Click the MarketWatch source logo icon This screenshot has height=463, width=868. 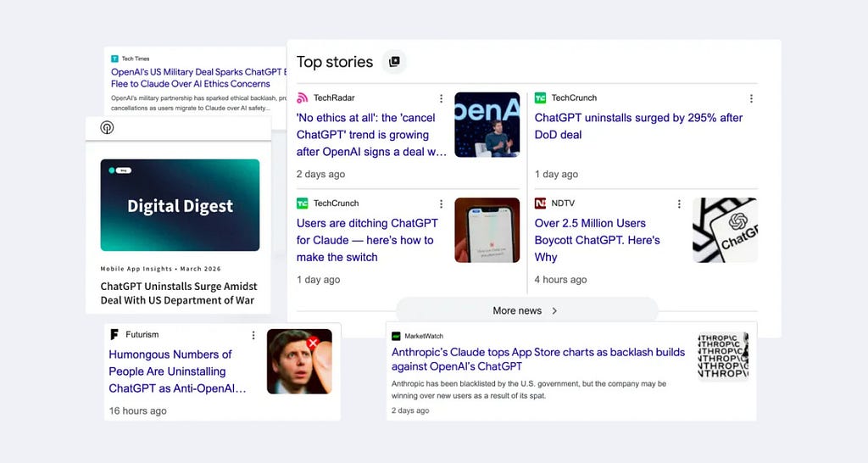coord(396,337)
